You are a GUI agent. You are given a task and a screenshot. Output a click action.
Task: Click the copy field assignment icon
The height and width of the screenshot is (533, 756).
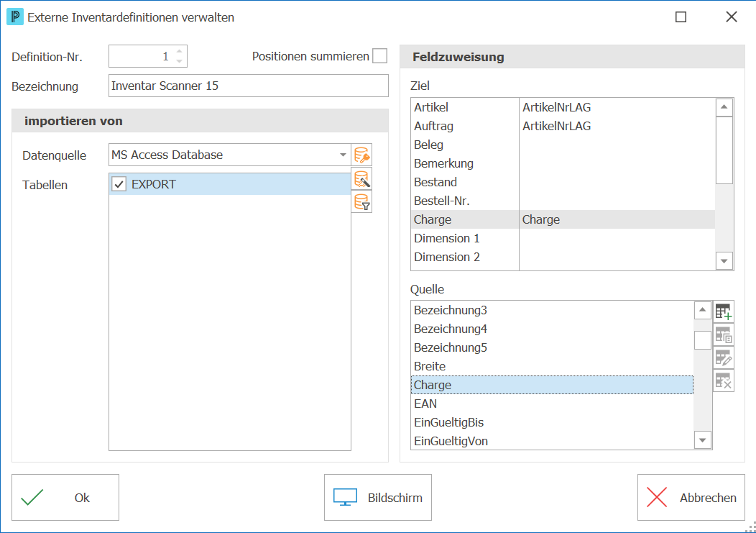723,334
